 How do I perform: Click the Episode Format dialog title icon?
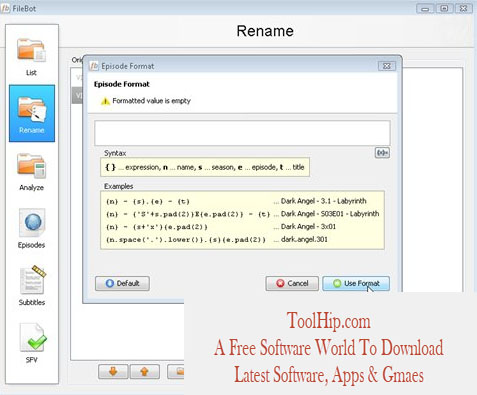94,66
